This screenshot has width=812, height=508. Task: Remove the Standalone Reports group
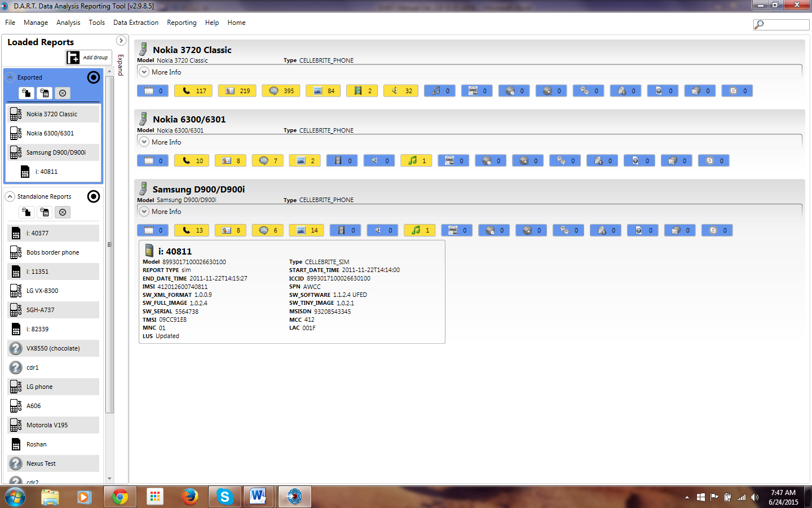[x=63, y=212]
